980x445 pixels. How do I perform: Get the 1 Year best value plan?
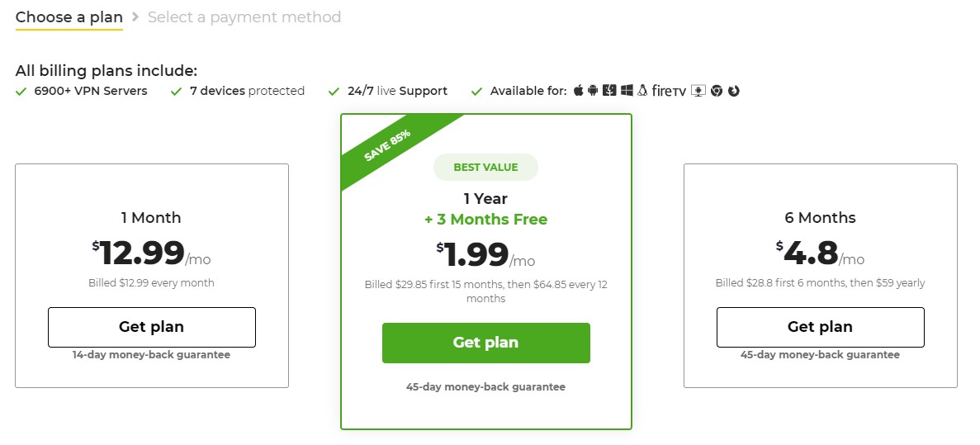486,343
